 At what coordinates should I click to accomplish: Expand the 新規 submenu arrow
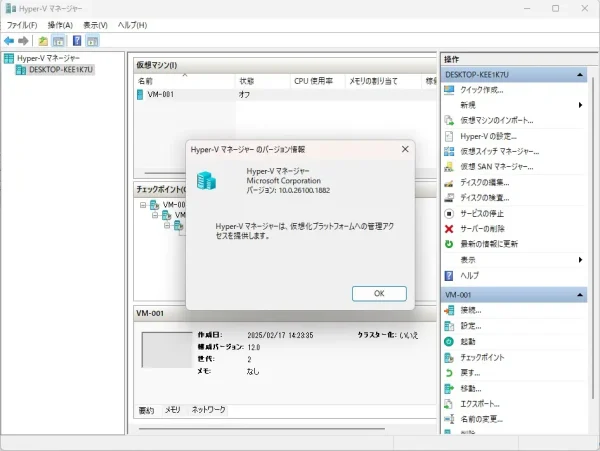pyautogui.click(x=580, y=105)
